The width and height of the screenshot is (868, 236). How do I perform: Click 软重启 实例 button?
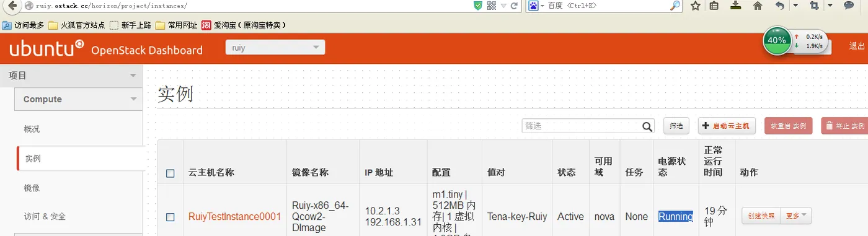click(789, 126)
